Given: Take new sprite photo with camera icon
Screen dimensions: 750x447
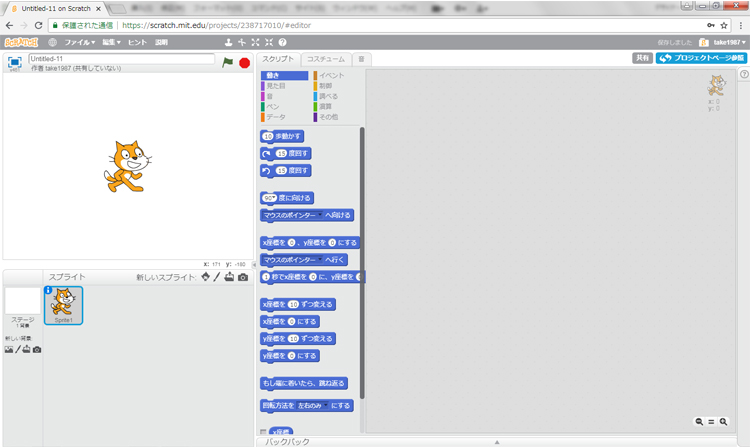Looking at the screenshot, I should click(242, 277).
